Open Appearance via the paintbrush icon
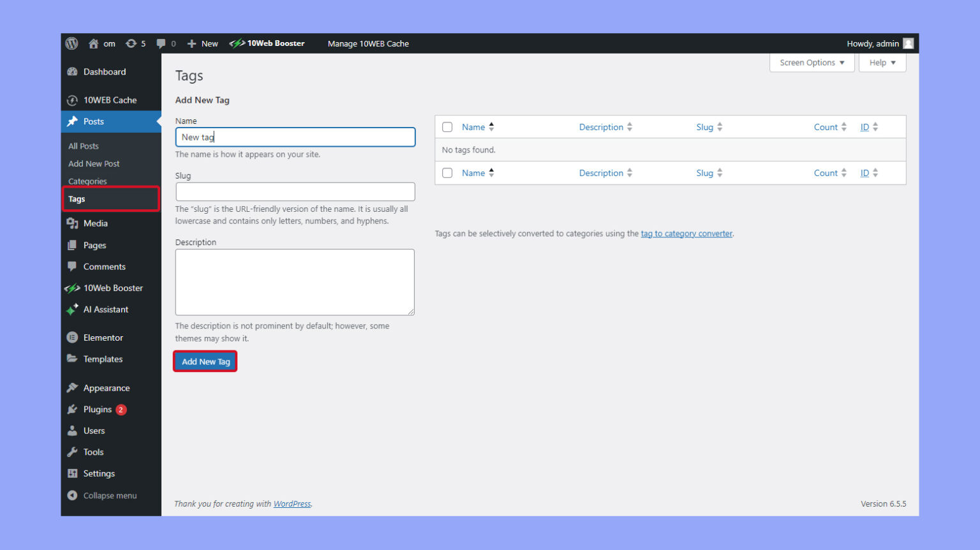This screenshot has width=980, height=550. click(72, 387)
